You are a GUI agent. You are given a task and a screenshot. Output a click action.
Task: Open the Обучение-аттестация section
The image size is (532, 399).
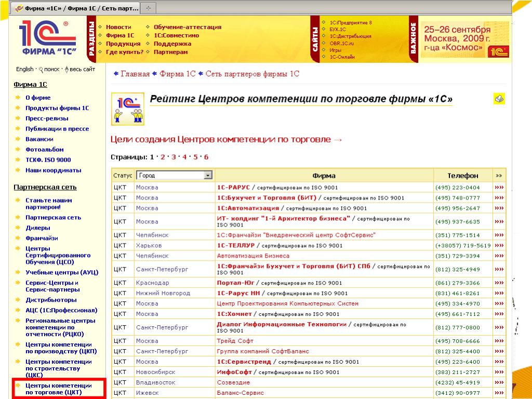(x=187, y=27)
